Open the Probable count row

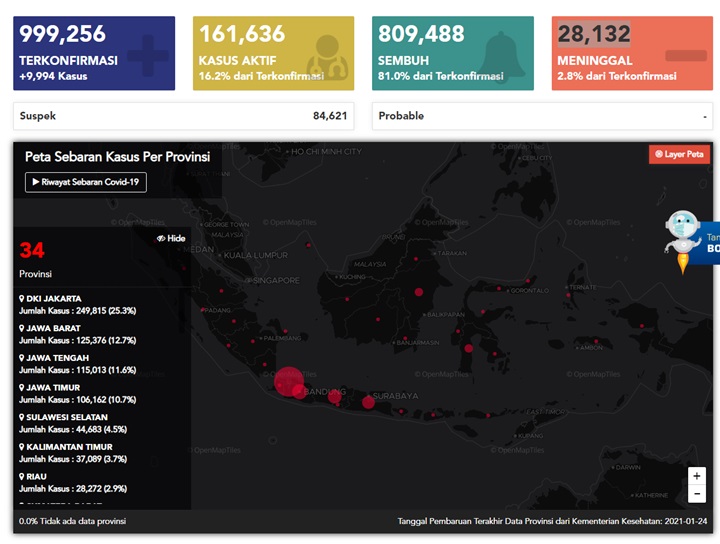(542, 116)
